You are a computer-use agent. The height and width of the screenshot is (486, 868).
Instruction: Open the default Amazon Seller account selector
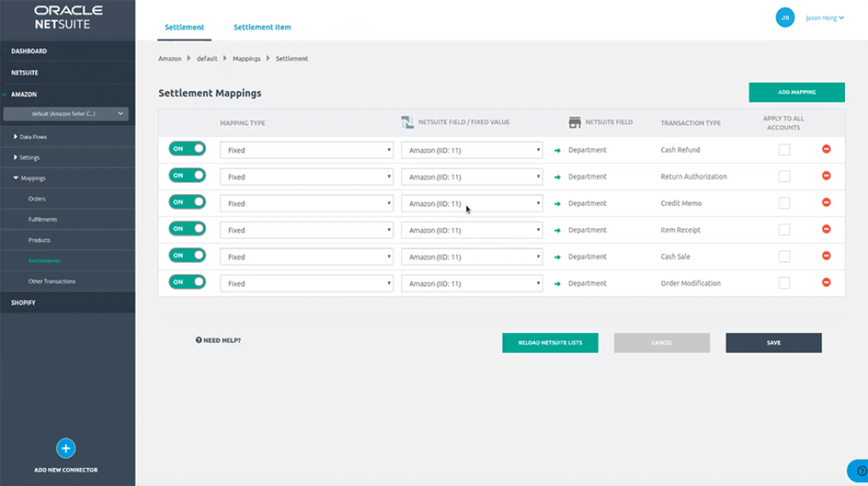point(67,114)
